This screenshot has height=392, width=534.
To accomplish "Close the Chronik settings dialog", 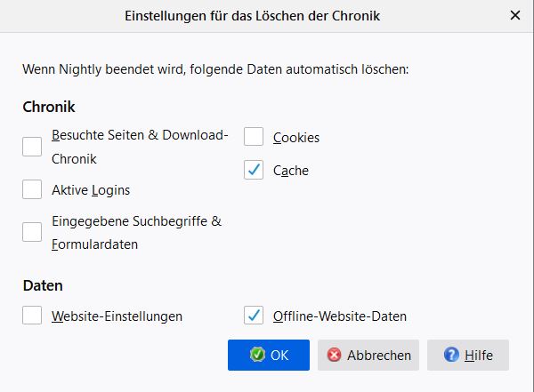I will click(x=515, y=15).
